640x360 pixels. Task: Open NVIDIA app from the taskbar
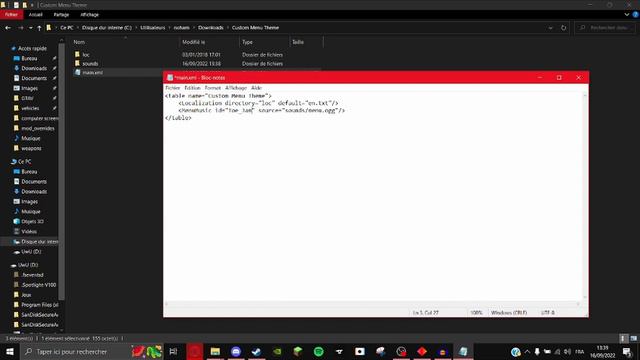click(277, 351)
